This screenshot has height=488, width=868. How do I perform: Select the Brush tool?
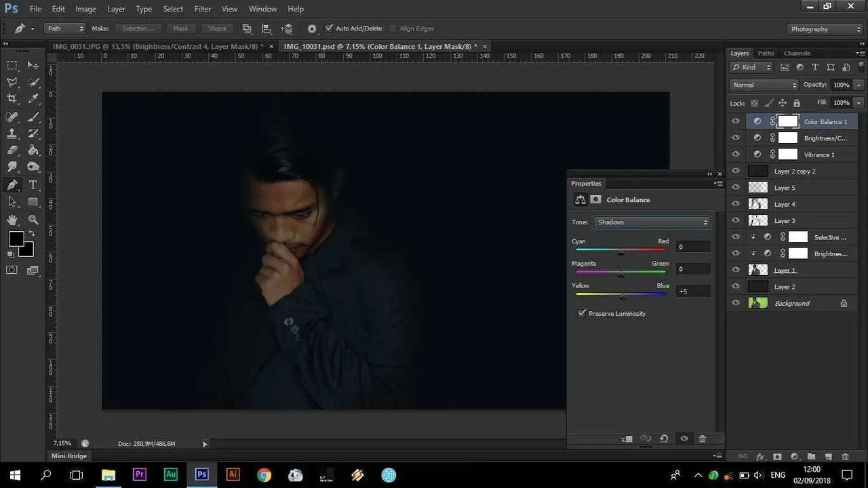(x=33, y=117)
